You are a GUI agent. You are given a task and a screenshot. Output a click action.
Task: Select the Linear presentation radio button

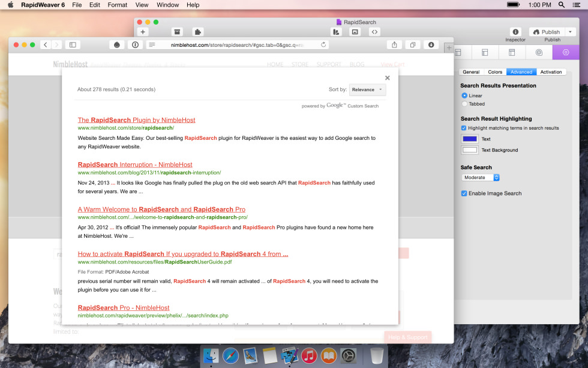(464, 95)
